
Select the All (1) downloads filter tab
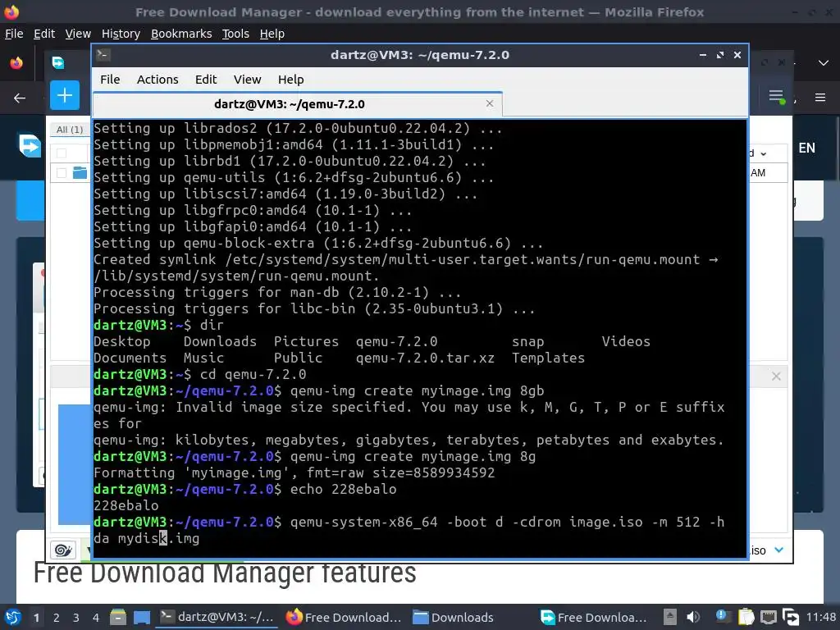(70, 130)
